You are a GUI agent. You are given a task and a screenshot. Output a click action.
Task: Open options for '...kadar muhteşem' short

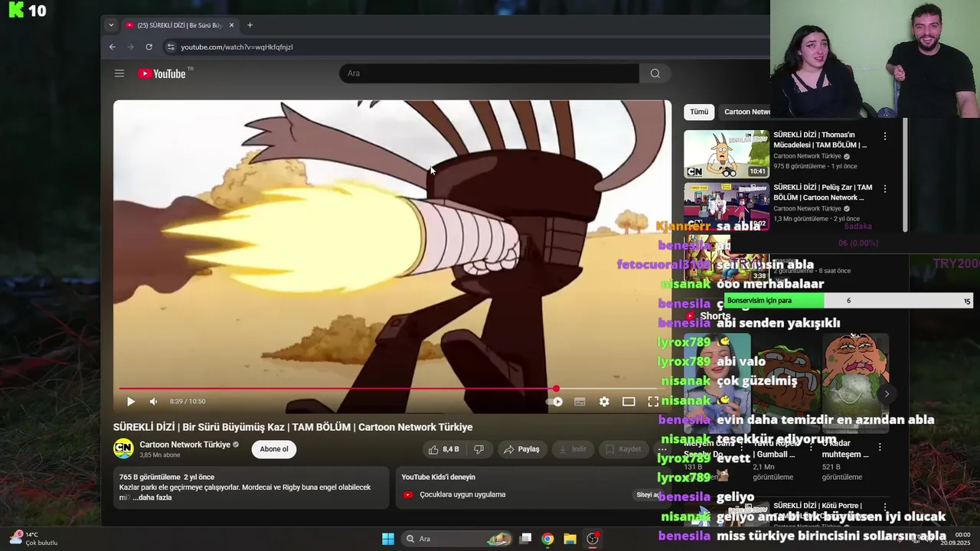pos(880,447)
